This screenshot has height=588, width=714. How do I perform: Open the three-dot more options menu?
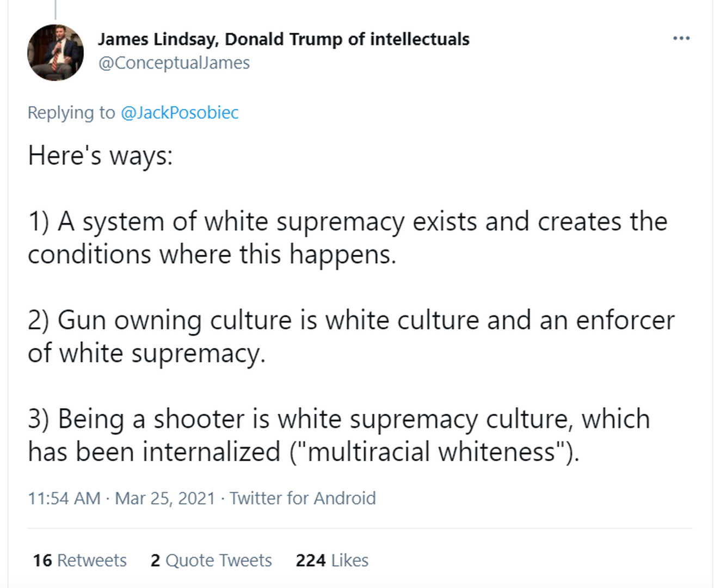(x=681, y=38)
